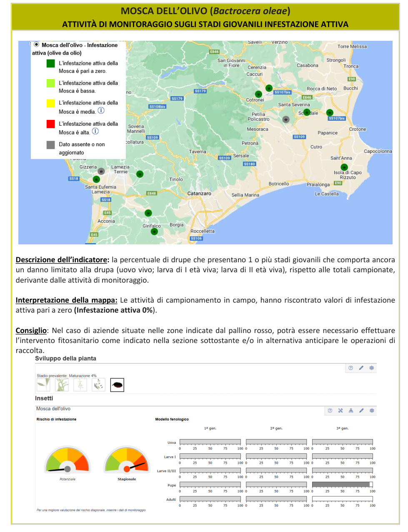
Task: Select first plant growth stage thumbnail
Action: point(43,385)
